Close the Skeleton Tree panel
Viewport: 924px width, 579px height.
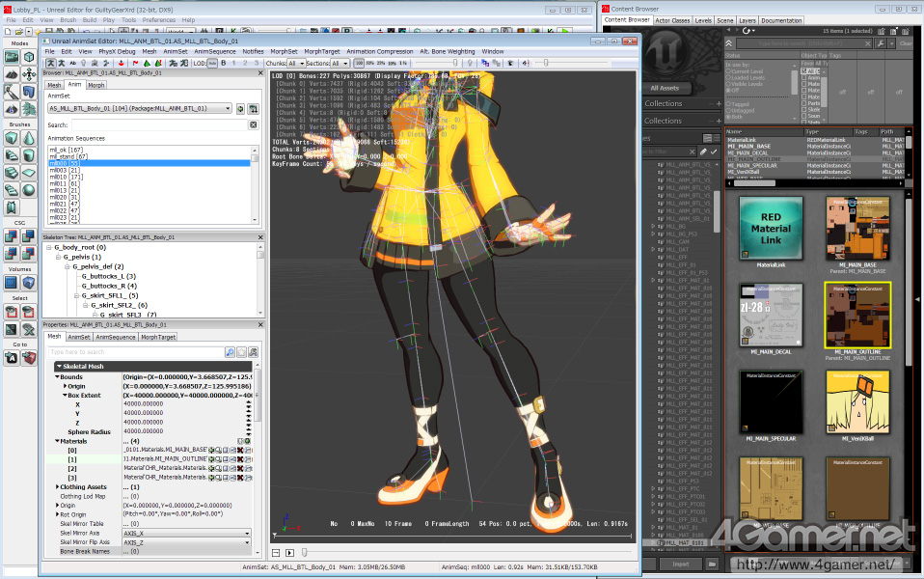tap(258, 236)
